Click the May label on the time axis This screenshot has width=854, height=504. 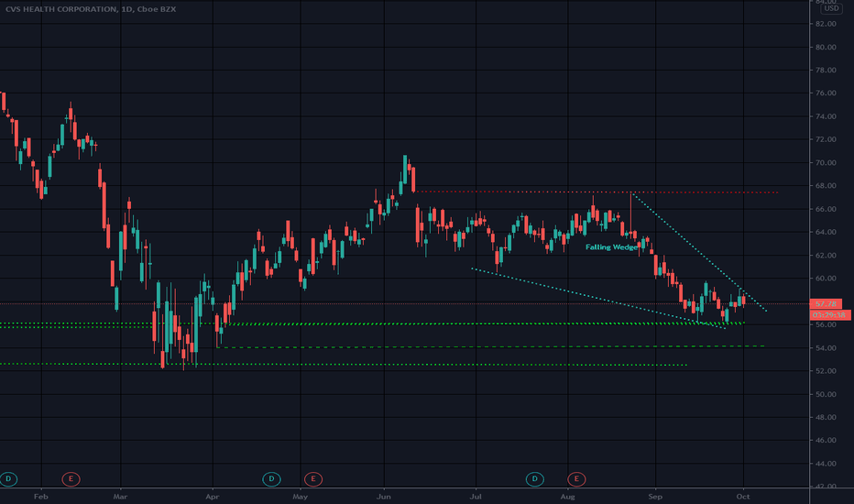pos(301,497)
